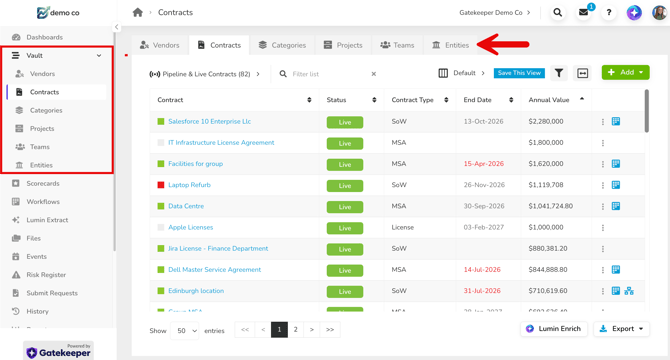Viewport: 670px width, 360px height.
Task: Click the Lumin Enrich button
Action: point(554,329)
